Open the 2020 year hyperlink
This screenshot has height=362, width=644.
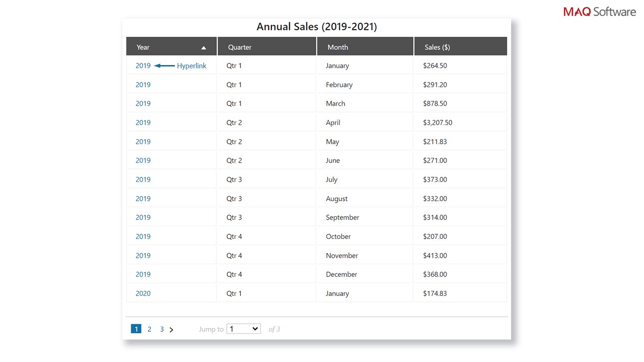[143, 293]
